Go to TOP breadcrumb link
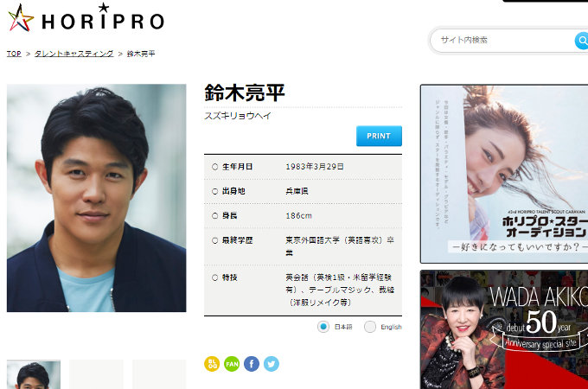This screenshot has width=588, height=389. pyautogui.click(x=14, y=54)
